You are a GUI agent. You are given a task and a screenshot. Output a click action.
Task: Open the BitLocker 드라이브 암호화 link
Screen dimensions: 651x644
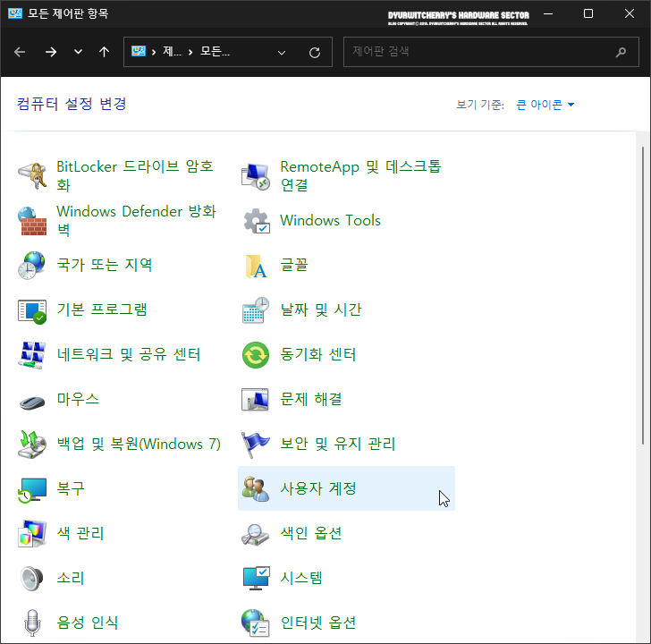click(135, 176)
